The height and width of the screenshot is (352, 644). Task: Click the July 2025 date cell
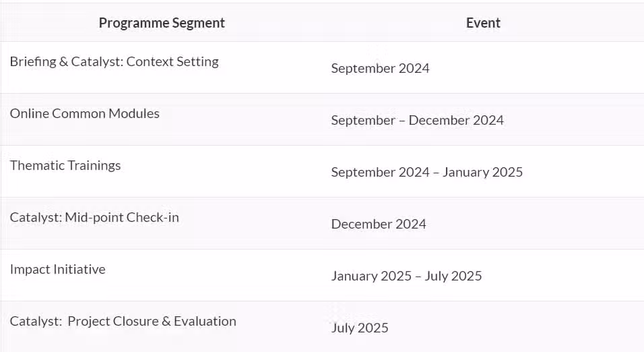(483, 326)
